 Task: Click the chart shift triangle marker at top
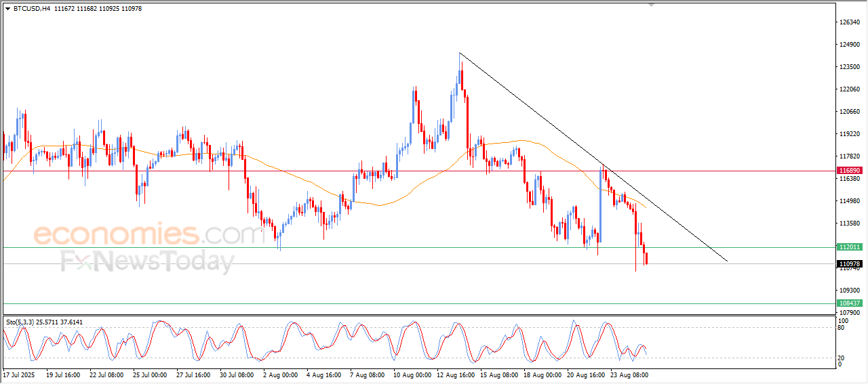tap(652, 5)
